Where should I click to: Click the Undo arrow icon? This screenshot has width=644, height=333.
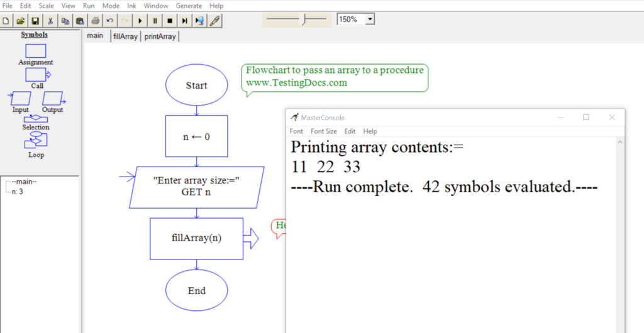click(x=110, y=21)
